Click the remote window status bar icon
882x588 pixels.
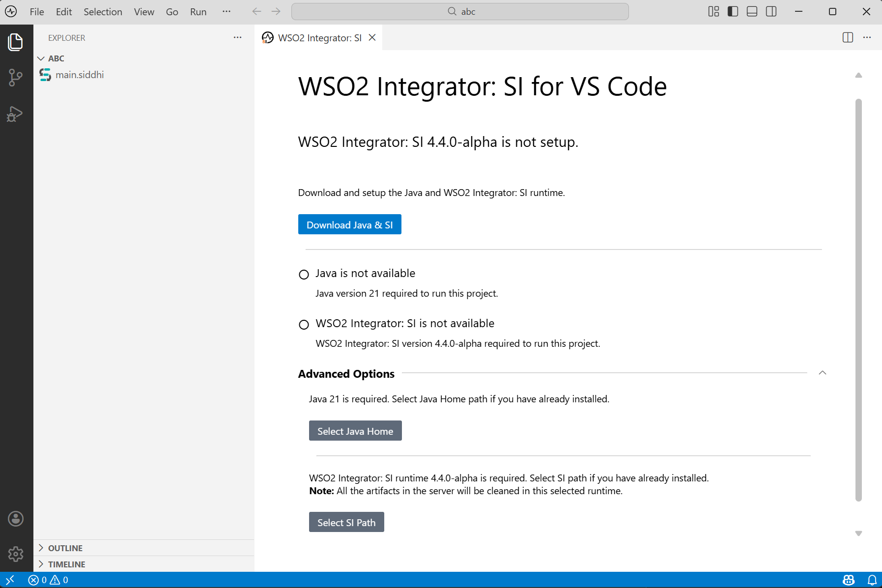(10, 580)
